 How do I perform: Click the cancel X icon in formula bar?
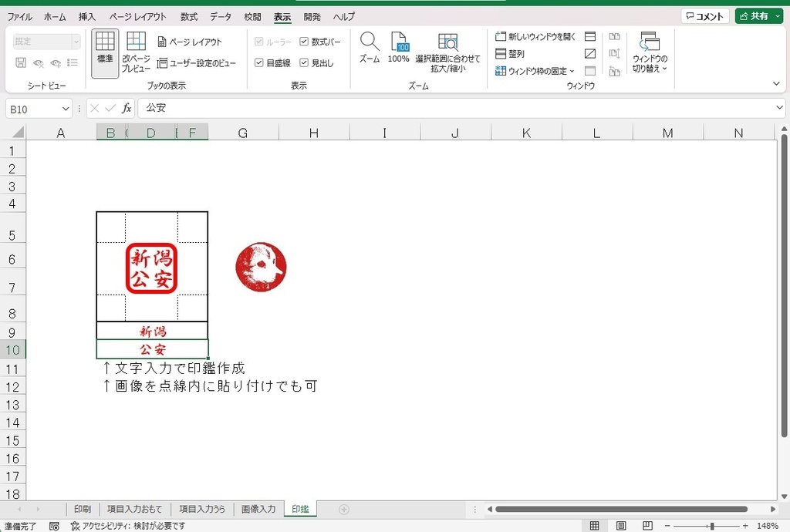click(x=94, y=108)
